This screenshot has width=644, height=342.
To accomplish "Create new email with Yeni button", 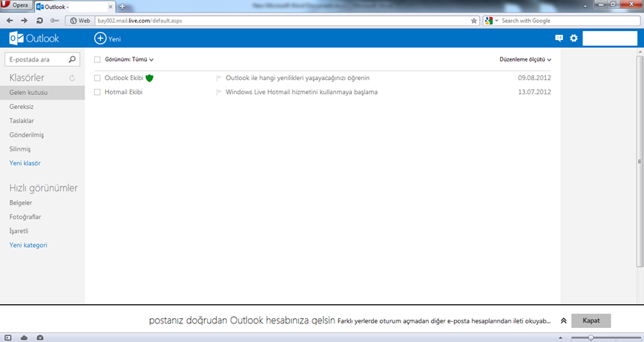I will click(108, 39).
